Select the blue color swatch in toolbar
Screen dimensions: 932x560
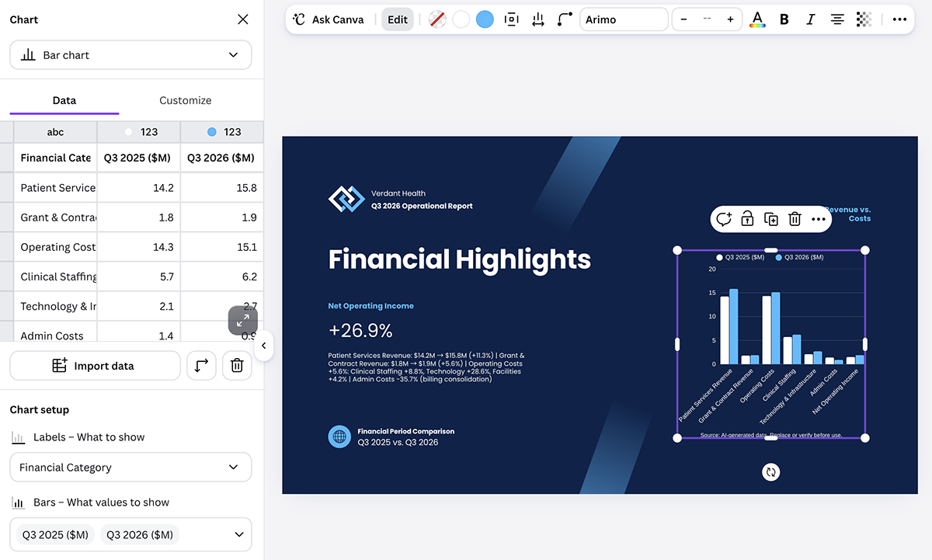(485, 19)
